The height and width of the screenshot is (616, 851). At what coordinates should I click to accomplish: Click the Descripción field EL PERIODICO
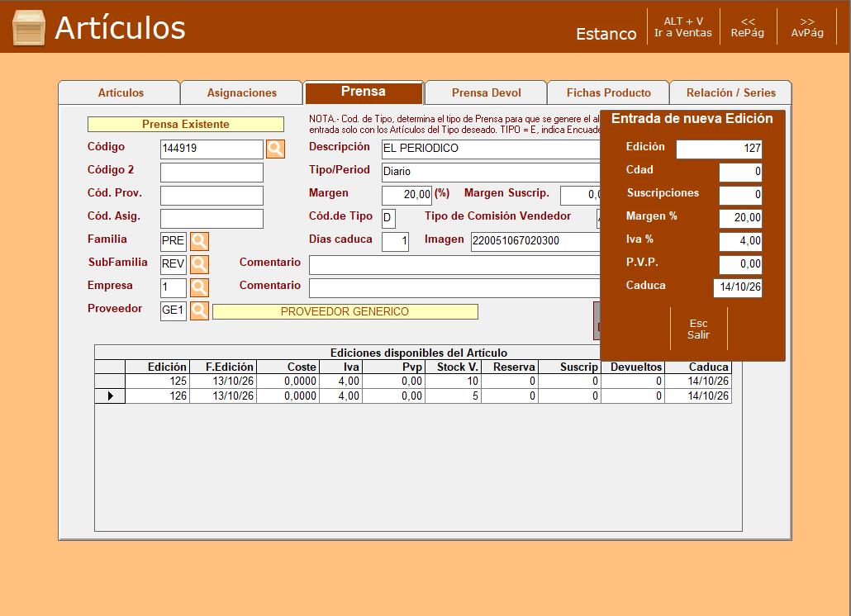tap(491, 149)
